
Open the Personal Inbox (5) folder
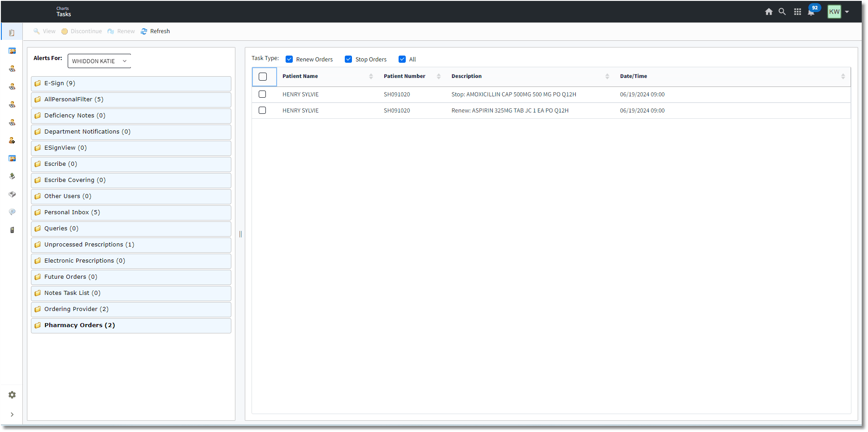click(131, 212)
